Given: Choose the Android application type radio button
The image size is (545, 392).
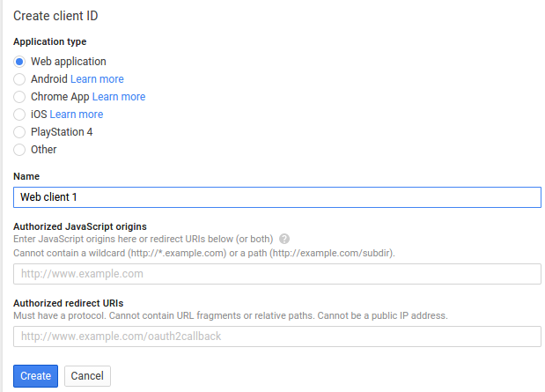Looking at the screenshot, I should tap(19, 79).
